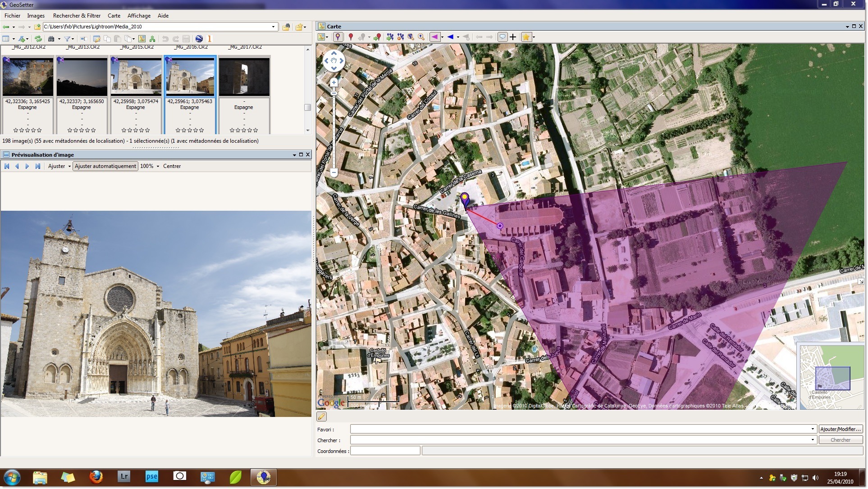Click the binoculars search icon
The height and width of the screenshot is (489, 868).
[x=51, y=39]
